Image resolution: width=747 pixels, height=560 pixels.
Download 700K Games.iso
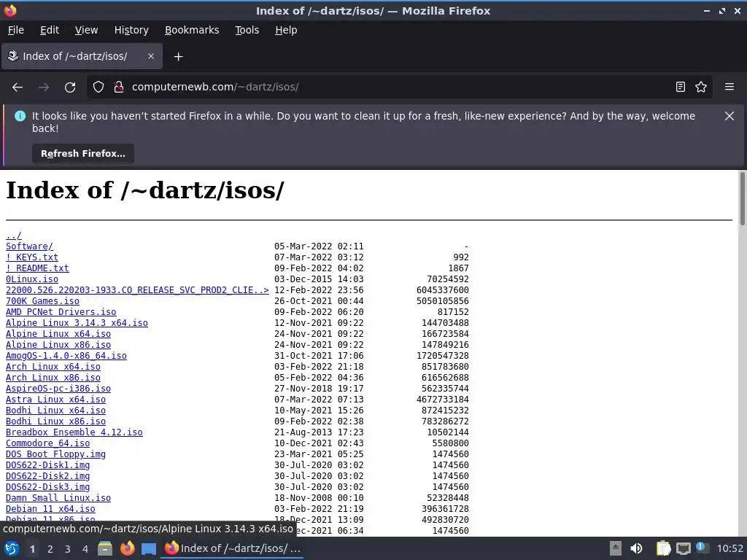42,301
